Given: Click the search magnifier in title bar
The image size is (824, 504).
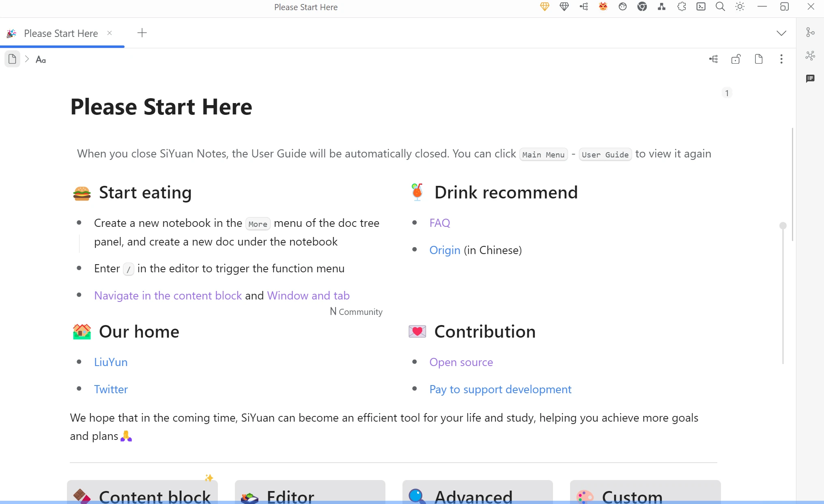Looking at the screenshot, I should coord(720,7).
